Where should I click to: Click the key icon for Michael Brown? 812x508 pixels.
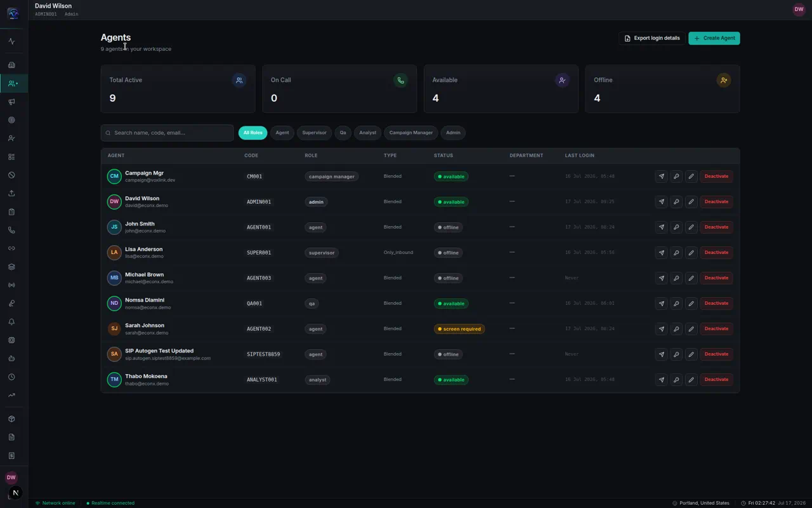click(676, 278)
